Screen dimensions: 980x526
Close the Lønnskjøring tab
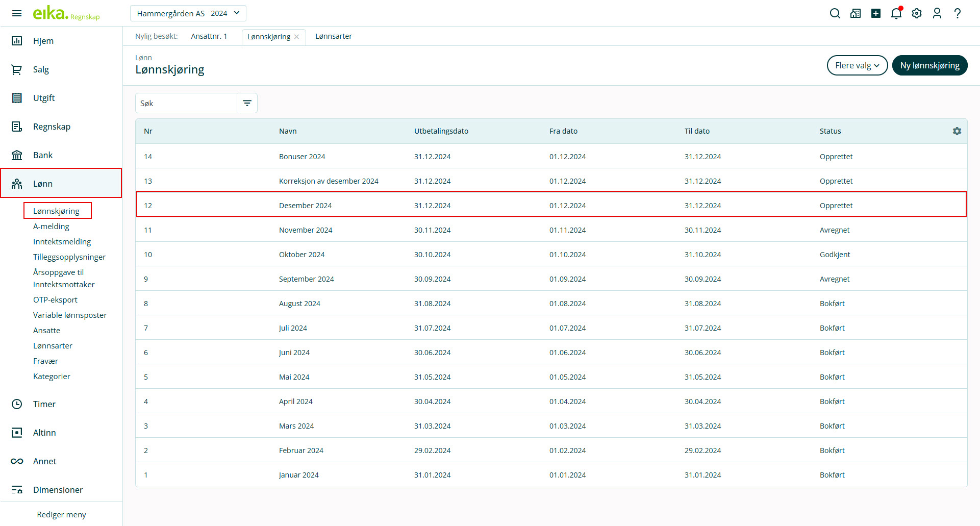click(x=297, y=37)
